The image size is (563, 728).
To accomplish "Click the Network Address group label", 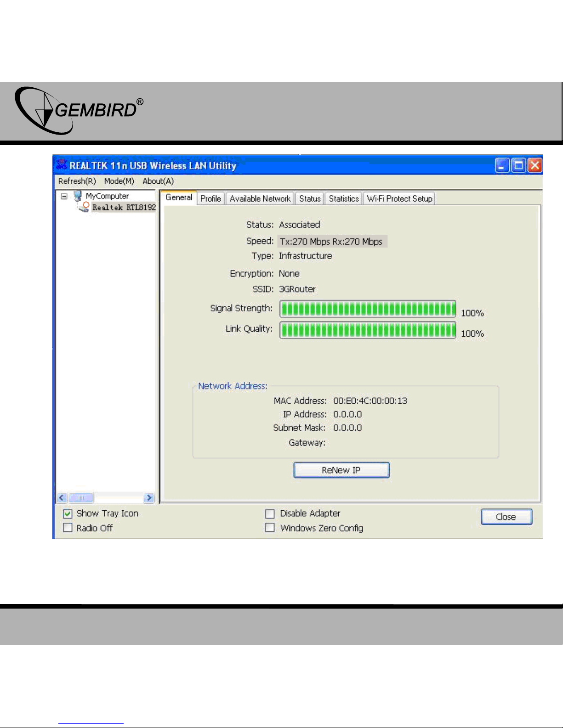I will tap(233, 386).
